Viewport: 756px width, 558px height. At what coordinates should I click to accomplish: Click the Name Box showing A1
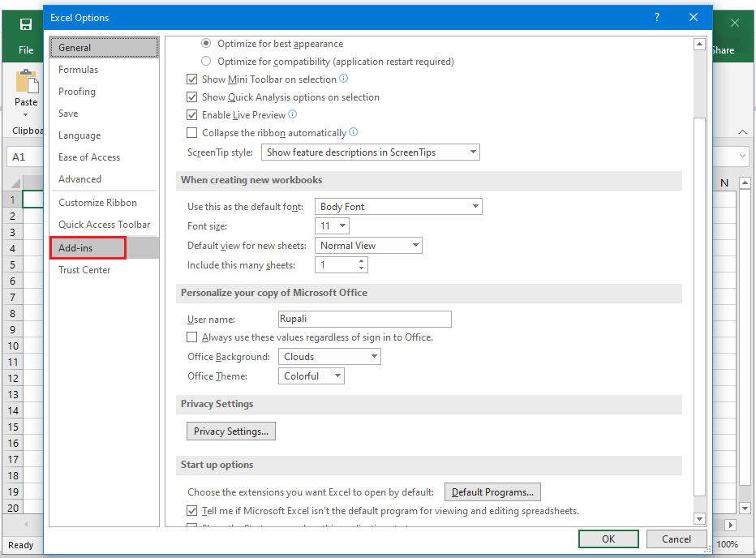click(x=24, y=157)
